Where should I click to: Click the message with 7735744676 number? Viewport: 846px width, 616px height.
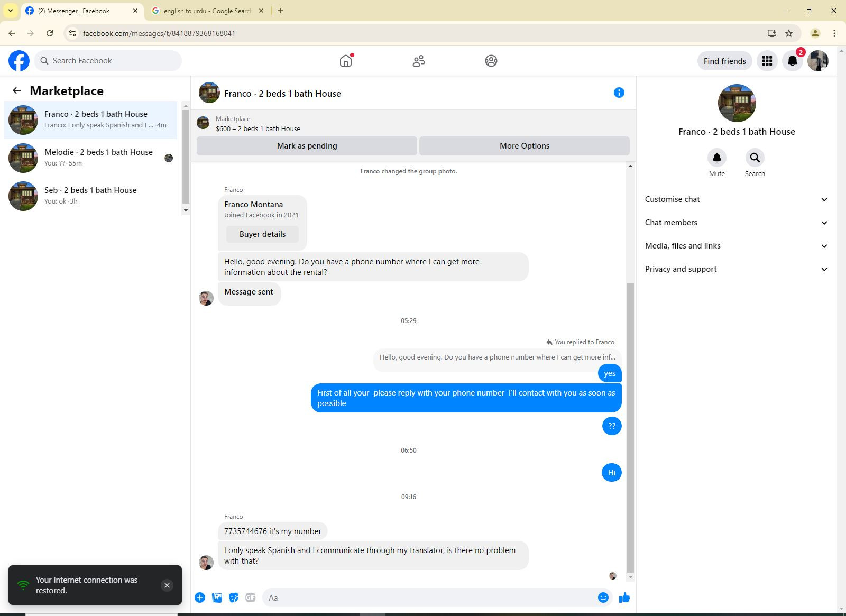click(x=273, y=531)
